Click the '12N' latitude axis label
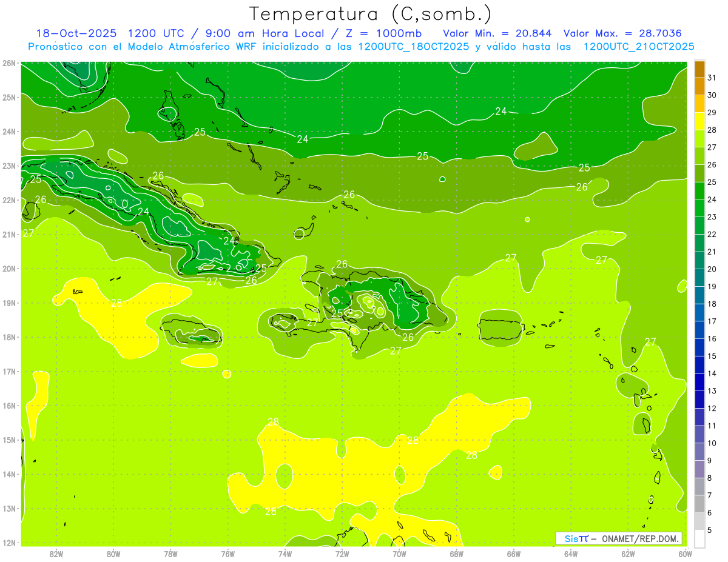 pyautogui.click(x=9, y=543)
